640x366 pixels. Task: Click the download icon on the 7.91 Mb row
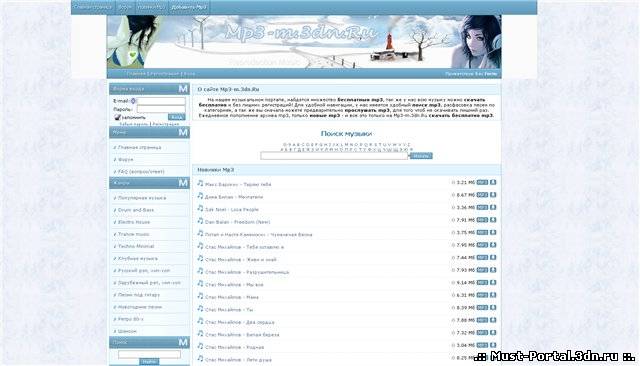click(x=493, y=220)
